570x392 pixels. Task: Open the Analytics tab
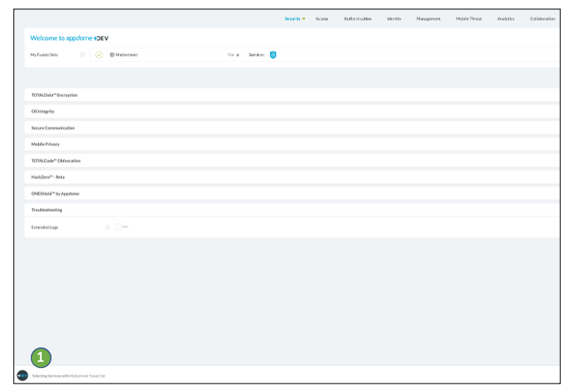coord(506,19)
